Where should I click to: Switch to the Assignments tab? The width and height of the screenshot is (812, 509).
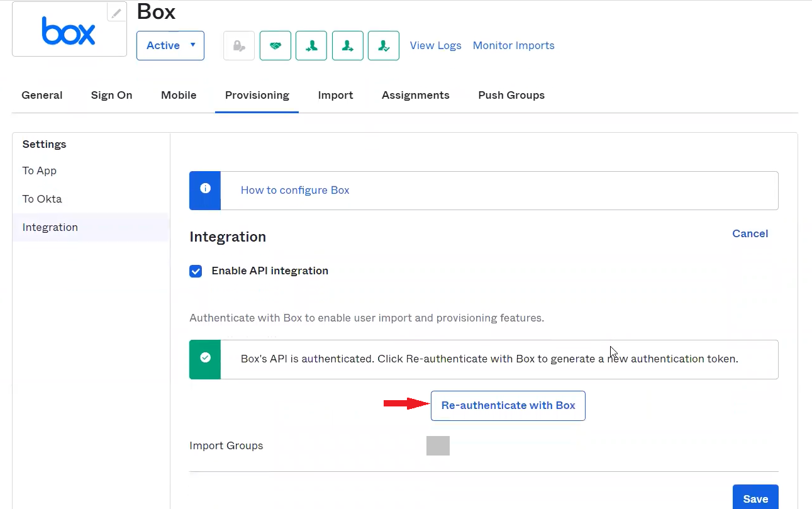click(415, 95)
